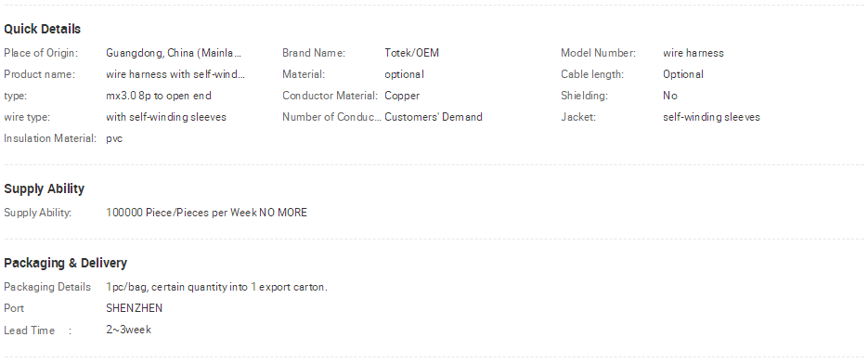Click the Shielding No value
Screen dimensions: 868x363
(x=670, y=96)
